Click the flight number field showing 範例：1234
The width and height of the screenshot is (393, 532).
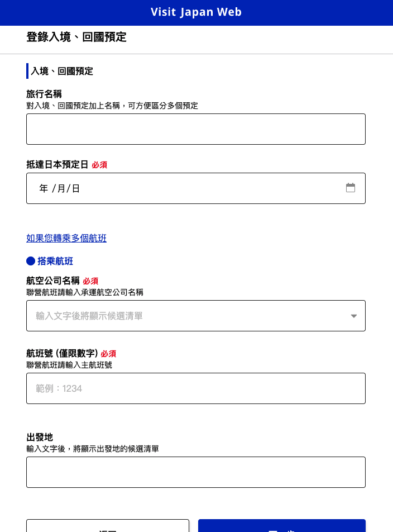[196, 388]
